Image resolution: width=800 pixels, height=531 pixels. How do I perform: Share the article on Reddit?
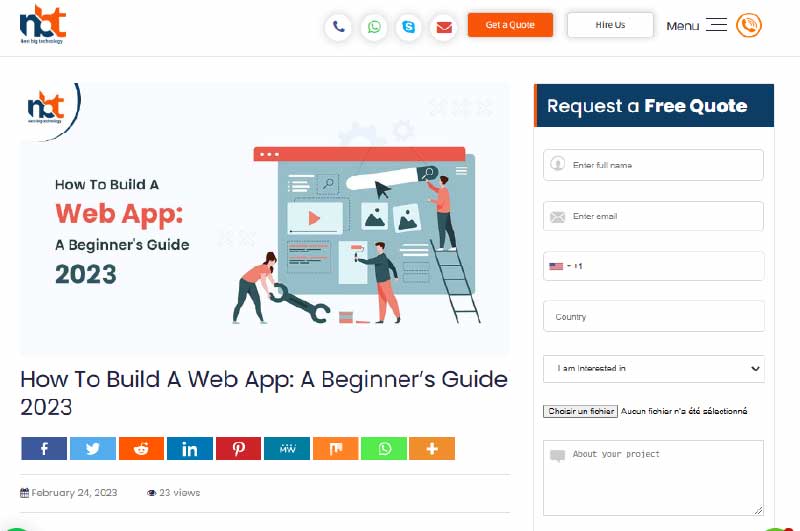pos(141,448)
